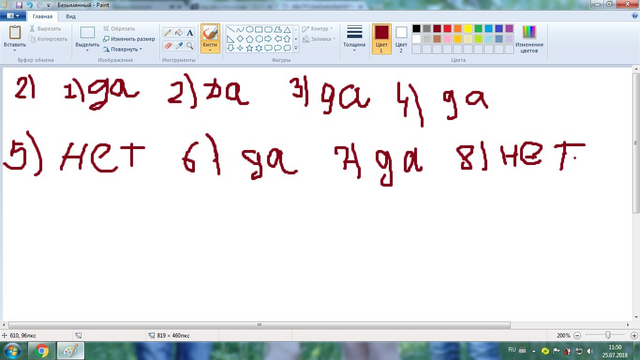
Task: Click the Save icon in title bar
Action: [x=19, y=5]
